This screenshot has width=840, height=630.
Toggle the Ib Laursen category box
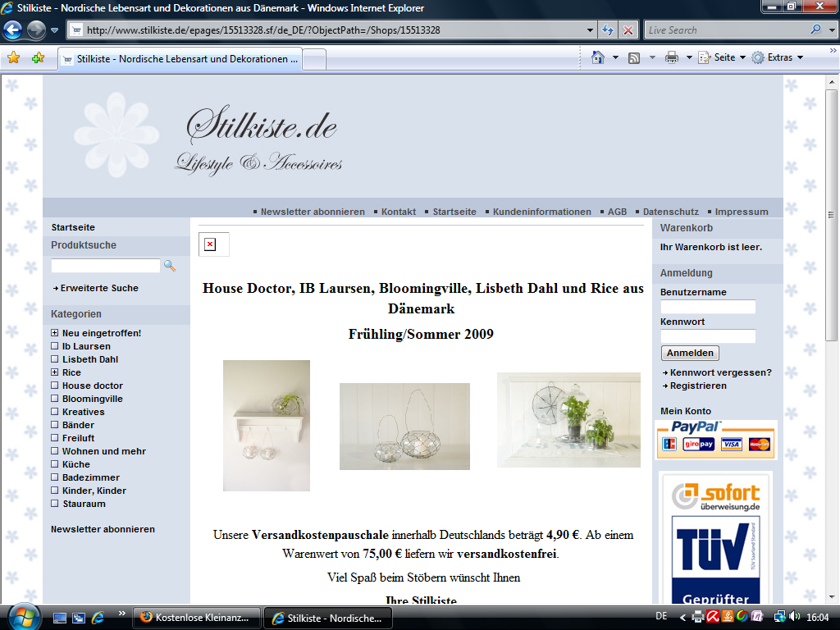point(55,346)
